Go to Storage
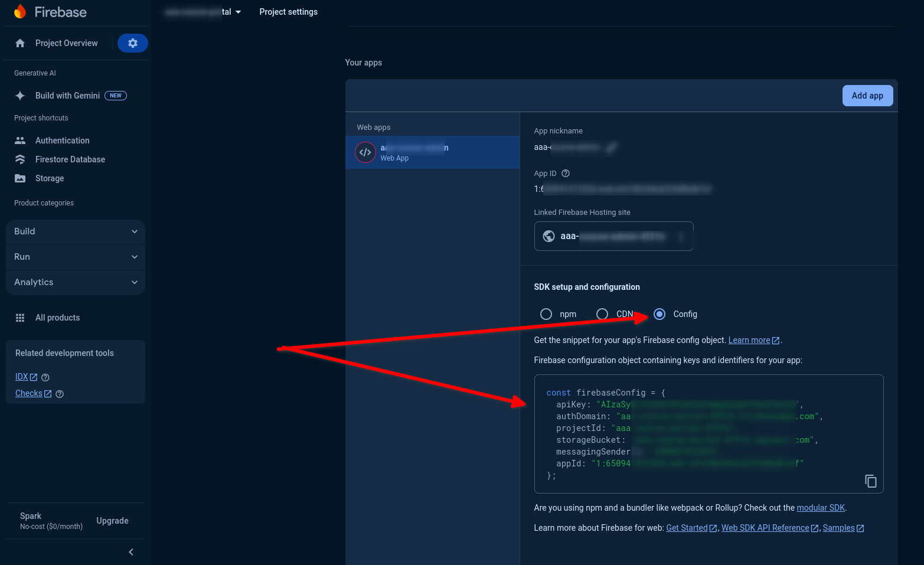The height and width of the screenshot is (565, 924). pos(50,178)
